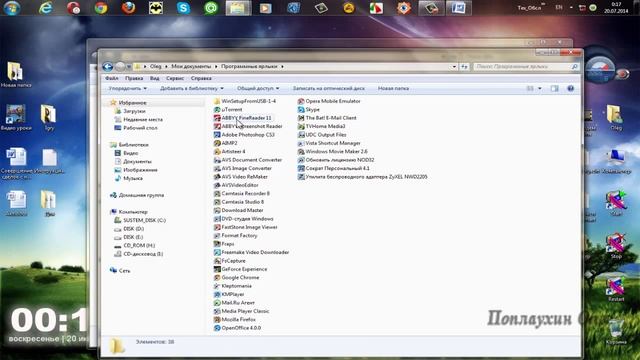Image resolution: width=640 pixels, height=360 pixels.
Task: Select the Kleptomania shortcut
Action: coord(233,286)
